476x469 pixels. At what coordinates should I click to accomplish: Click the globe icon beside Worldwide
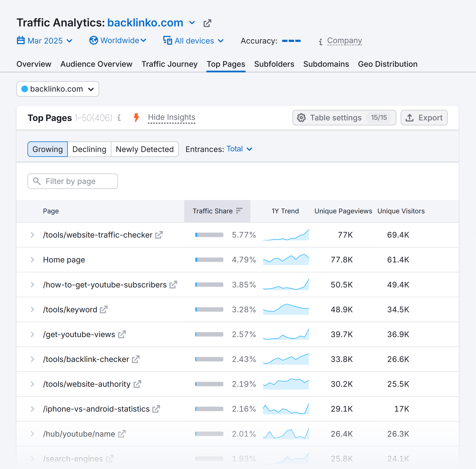coord(93,40)
